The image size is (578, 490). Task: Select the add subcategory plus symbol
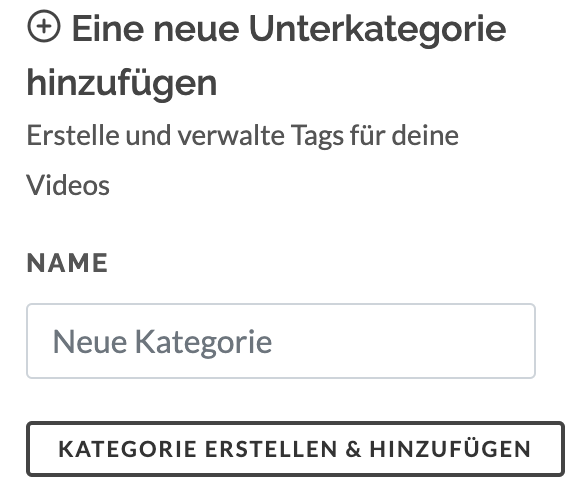point(44,26)
